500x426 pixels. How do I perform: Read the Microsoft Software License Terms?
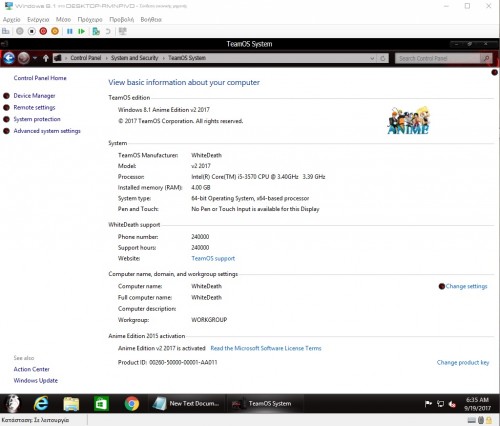point(266,348)
